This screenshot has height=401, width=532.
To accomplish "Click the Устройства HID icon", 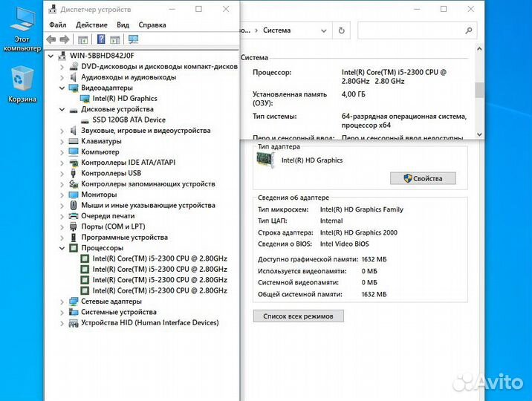I will click(x=74, y=323).
